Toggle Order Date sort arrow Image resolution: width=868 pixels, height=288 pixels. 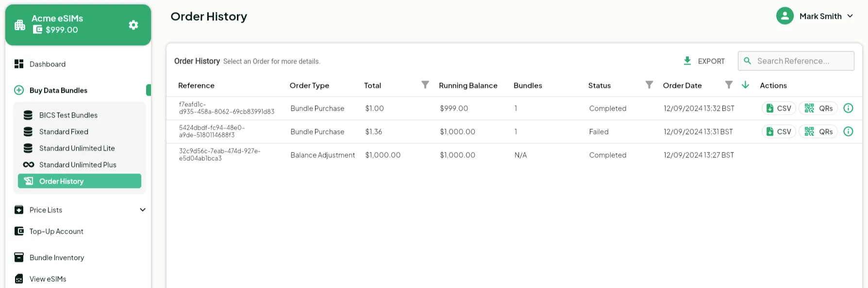pos(746,85)
